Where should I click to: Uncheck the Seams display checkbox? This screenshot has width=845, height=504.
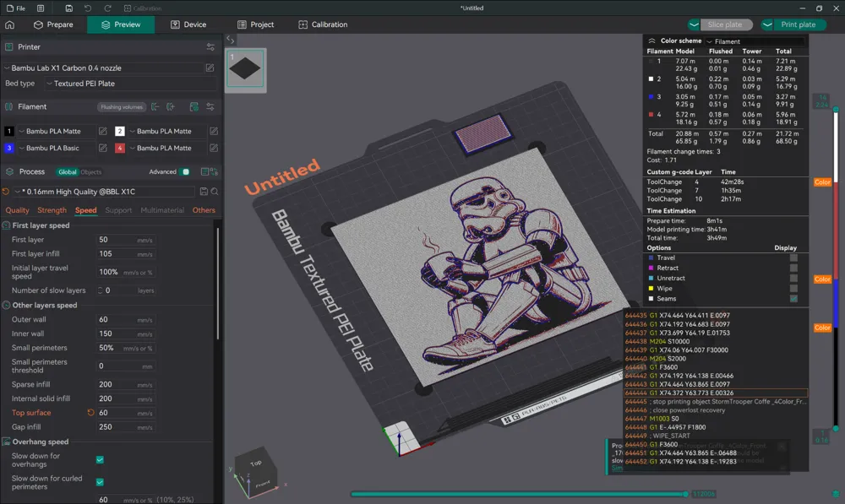(x=793, y=299)
